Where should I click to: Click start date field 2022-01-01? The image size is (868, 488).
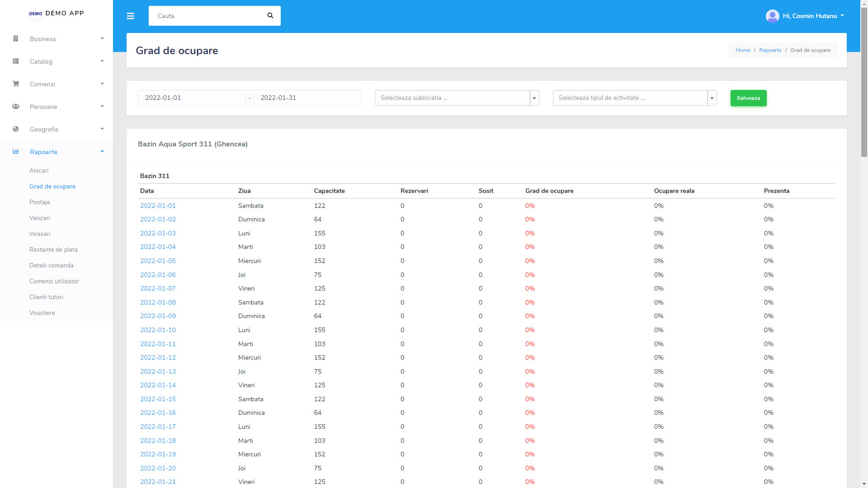[x=192, y=98]
